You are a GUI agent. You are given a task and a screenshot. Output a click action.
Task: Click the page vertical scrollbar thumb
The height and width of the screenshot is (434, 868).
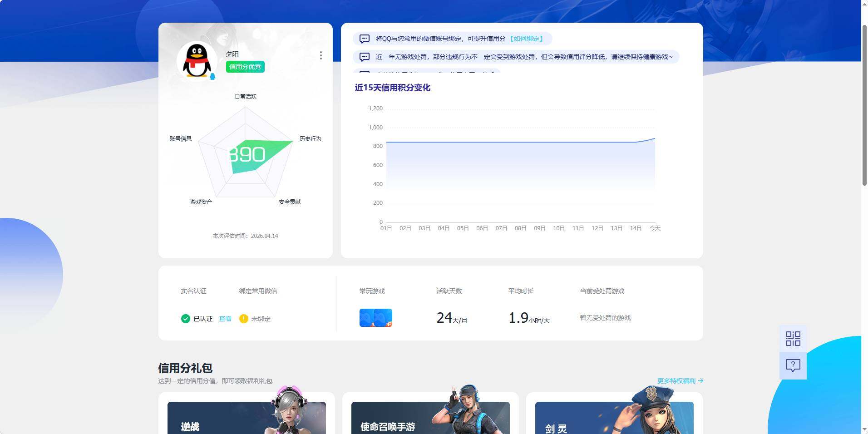864,105
